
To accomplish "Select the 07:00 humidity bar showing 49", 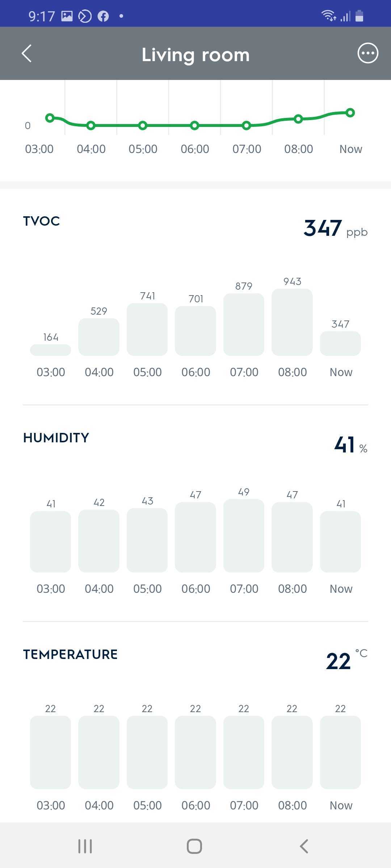I will (x=244, y=535).
